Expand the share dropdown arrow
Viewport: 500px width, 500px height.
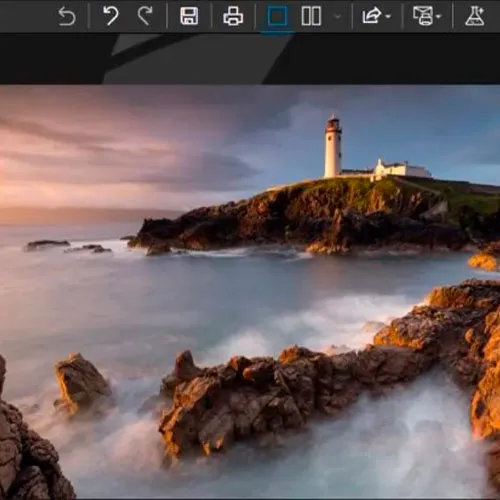[x=388, y=16]
